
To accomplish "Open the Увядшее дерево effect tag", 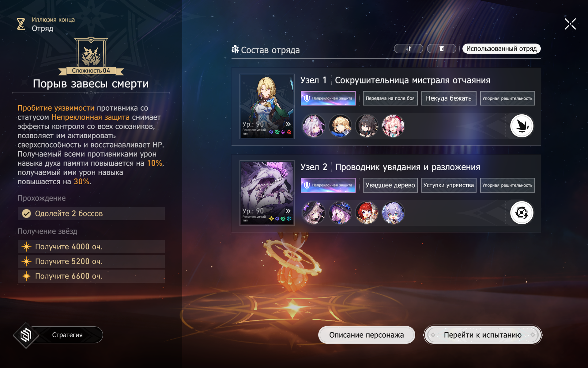I will tap(390, 185).
